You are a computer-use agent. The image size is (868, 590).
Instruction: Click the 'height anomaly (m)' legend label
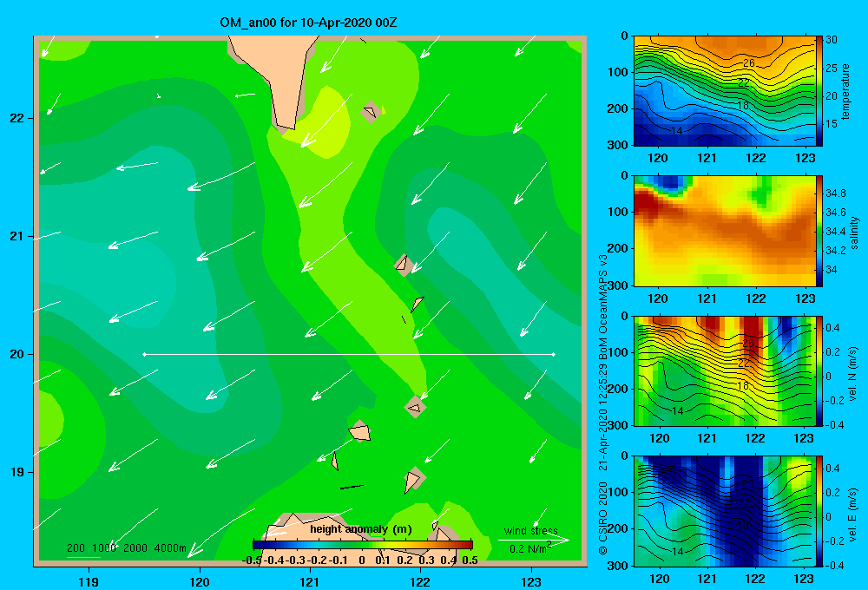(x=361, y=529)
